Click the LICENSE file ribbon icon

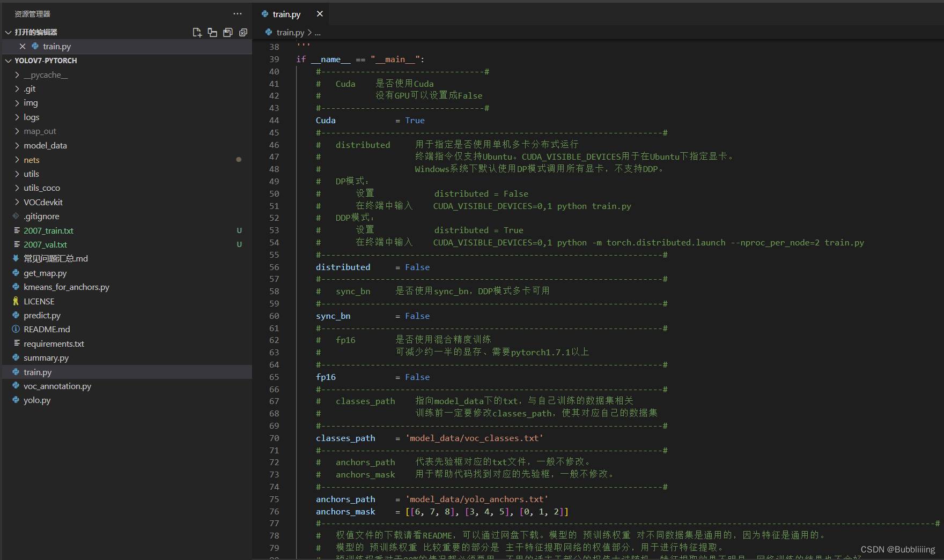tap(16, 301)
